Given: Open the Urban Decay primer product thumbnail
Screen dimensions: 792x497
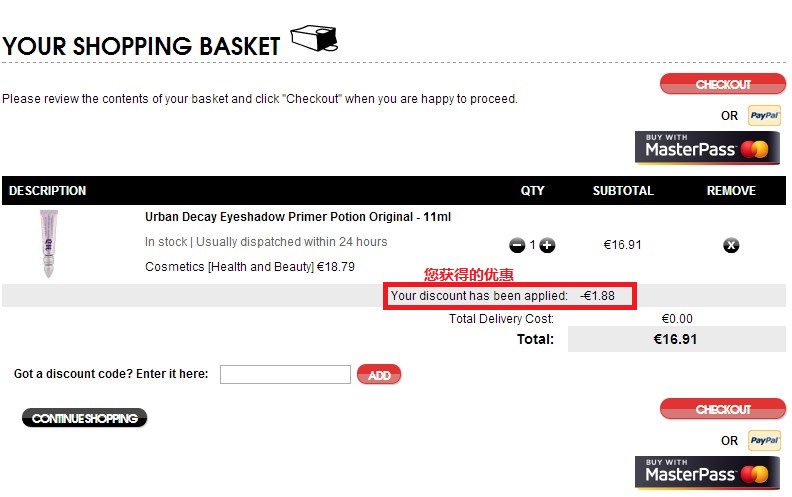Looking at the screenshot, I should click(49, 243).
